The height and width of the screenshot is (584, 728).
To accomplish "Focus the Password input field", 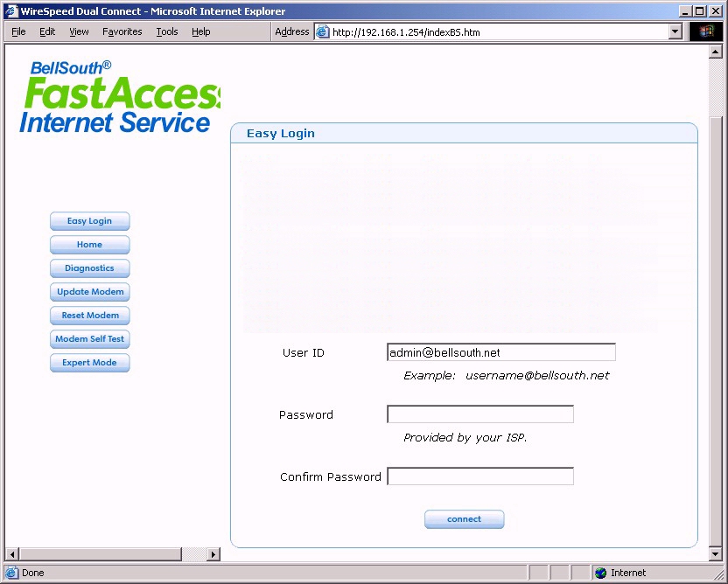I will (x=480, y=414).
